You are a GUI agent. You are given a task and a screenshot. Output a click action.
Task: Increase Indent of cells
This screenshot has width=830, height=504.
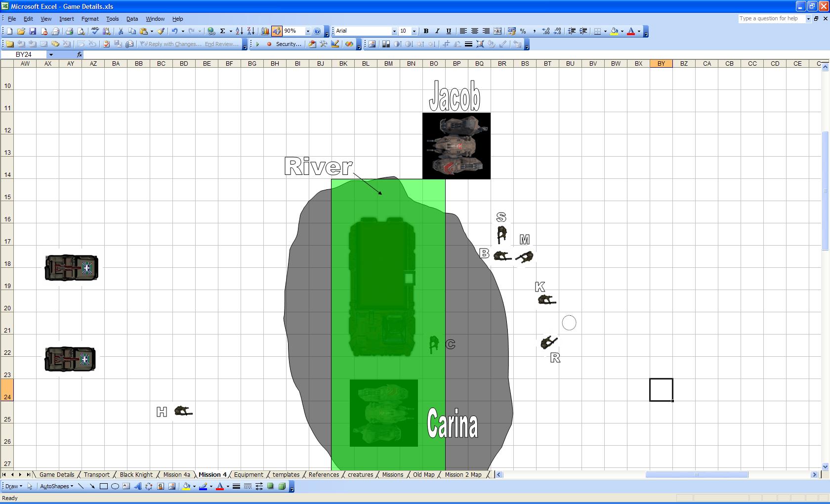583,31
